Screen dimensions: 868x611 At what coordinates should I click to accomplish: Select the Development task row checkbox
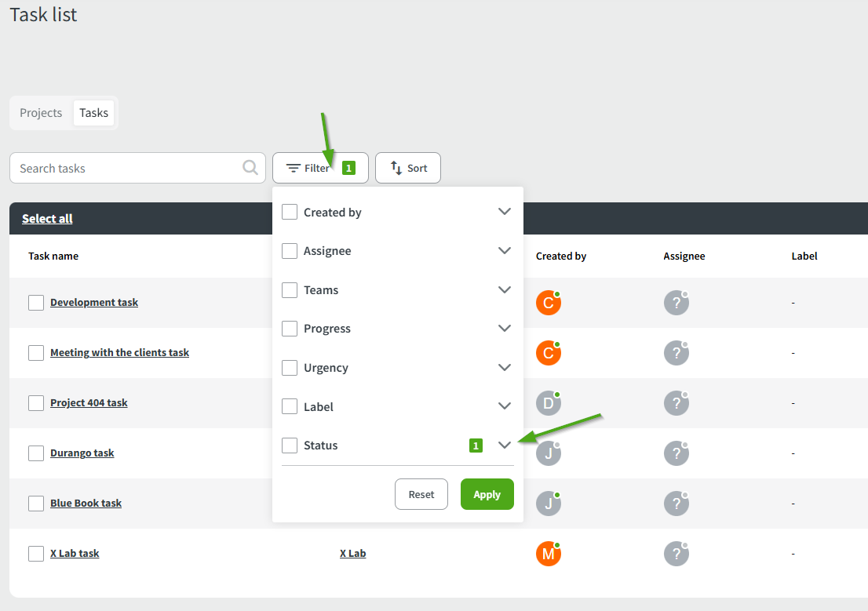36,303
